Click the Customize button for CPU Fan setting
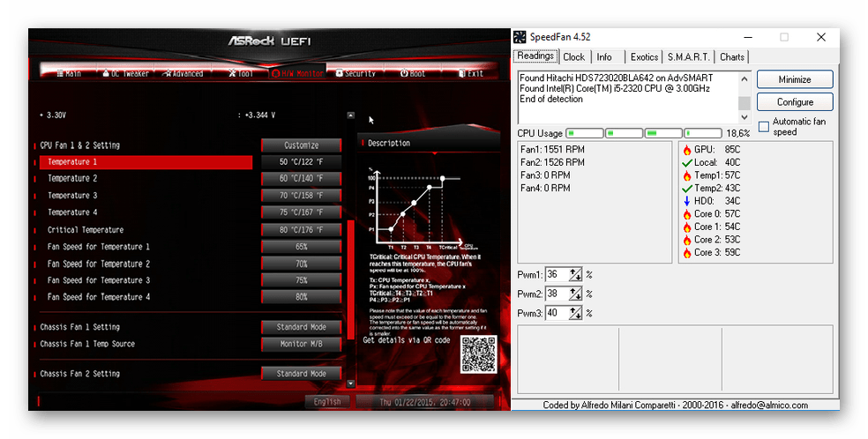Image resolution: width=868 pixels, height=439 pixels. (301, 145)
